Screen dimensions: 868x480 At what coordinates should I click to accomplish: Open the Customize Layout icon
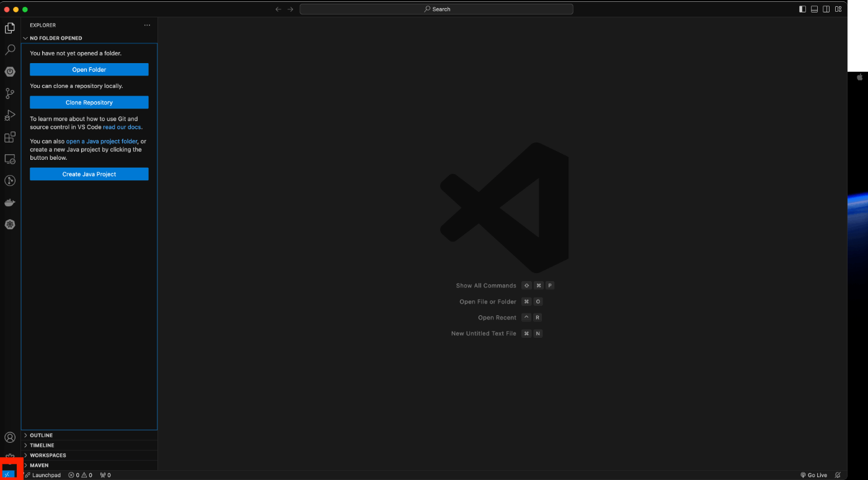pyautogui.click(x=838, y=9)
